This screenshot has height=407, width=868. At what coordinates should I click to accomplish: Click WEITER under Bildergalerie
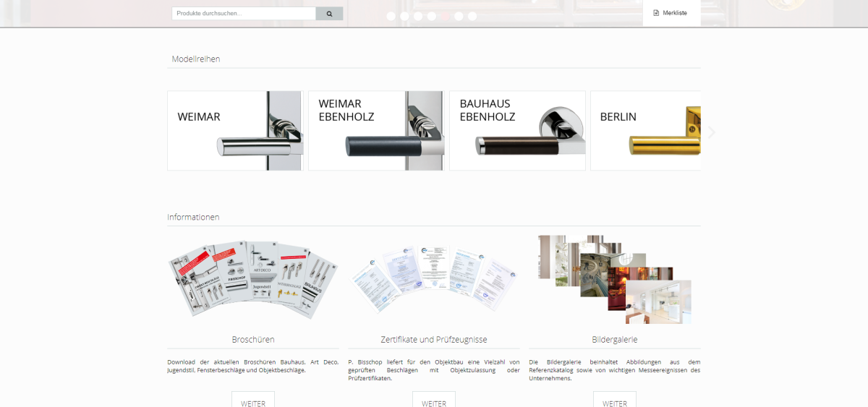coord(615,400)
